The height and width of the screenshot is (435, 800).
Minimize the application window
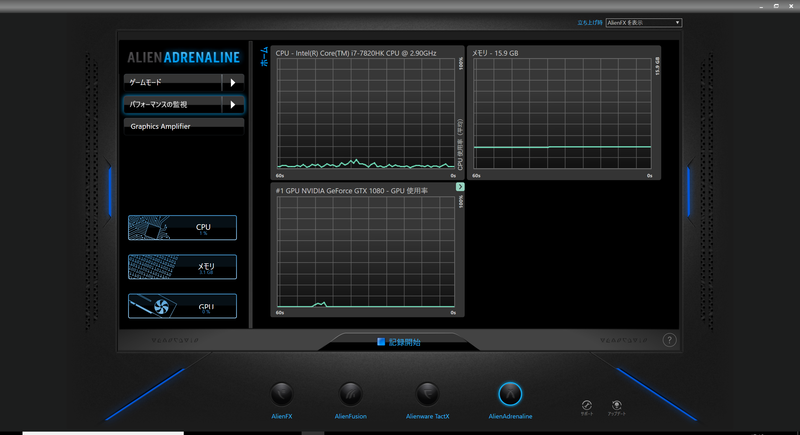point(761,6)
